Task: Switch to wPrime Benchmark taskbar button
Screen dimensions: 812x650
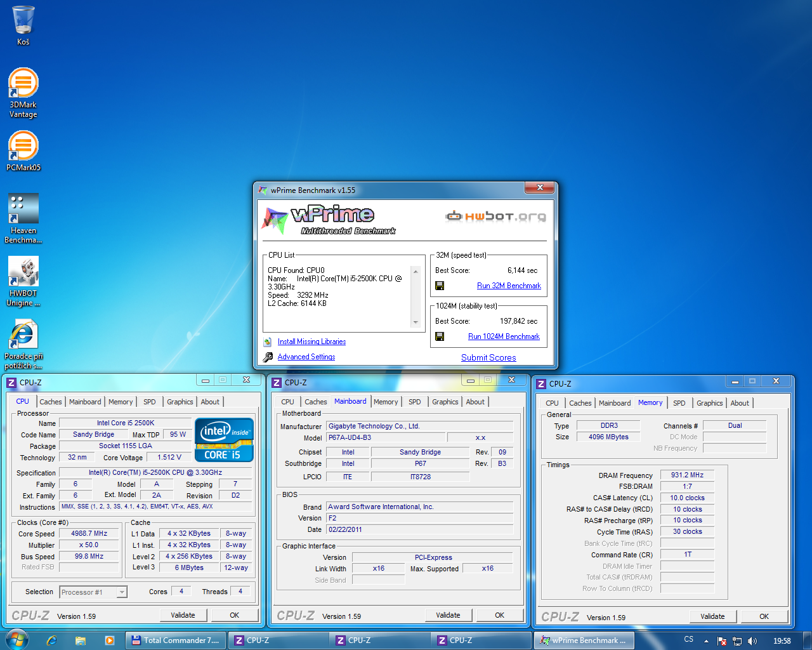Action: click(x=584, y=640)
